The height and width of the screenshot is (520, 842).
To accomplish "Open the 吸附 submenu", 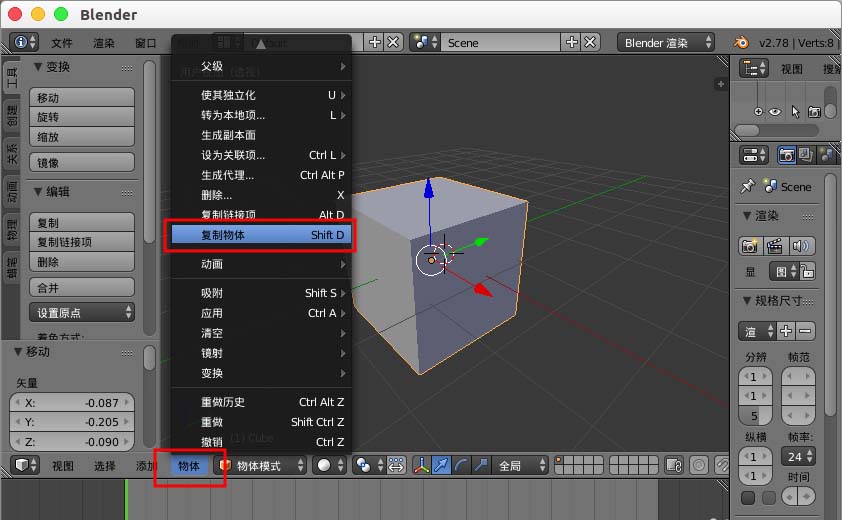I will 262,293.
